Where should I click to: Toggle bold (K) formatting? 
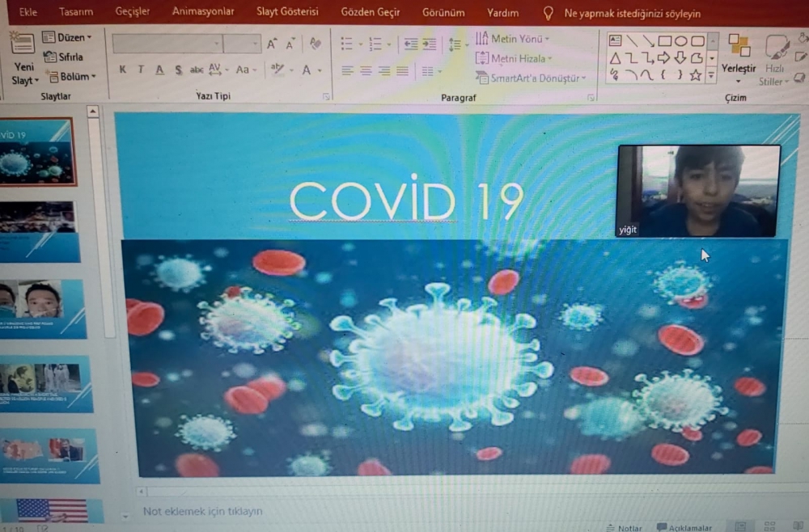122,70
